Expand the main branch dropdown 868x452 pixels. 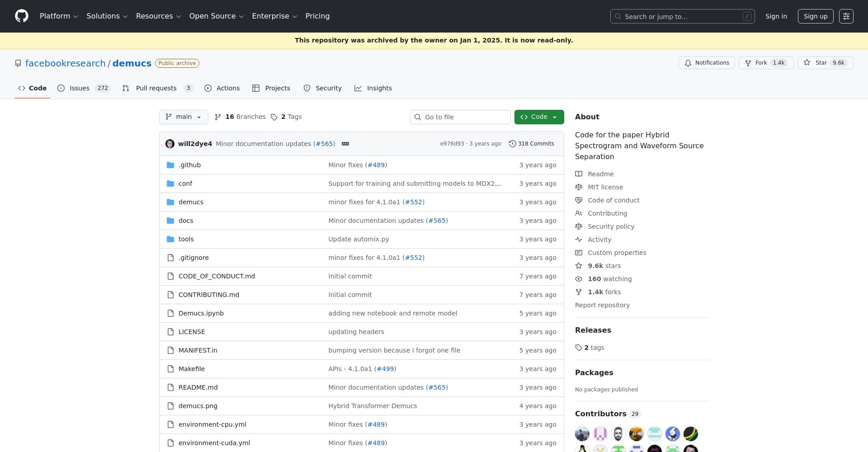pyautogui.click(x=184, y=117)
